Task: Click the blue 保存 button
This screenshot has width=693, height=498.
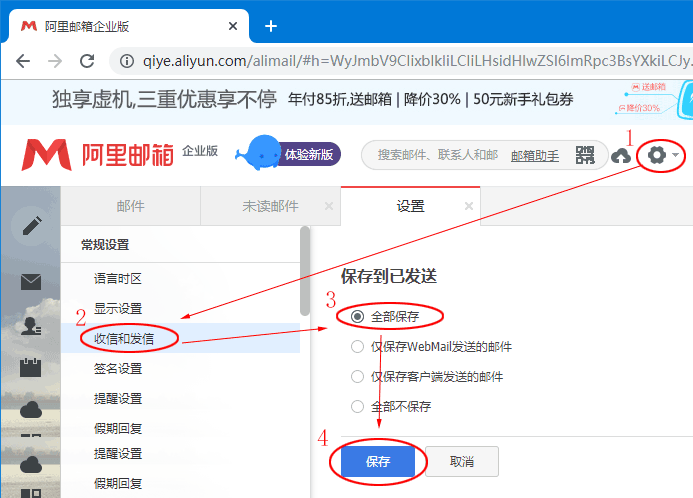Action: pos(378,462)
